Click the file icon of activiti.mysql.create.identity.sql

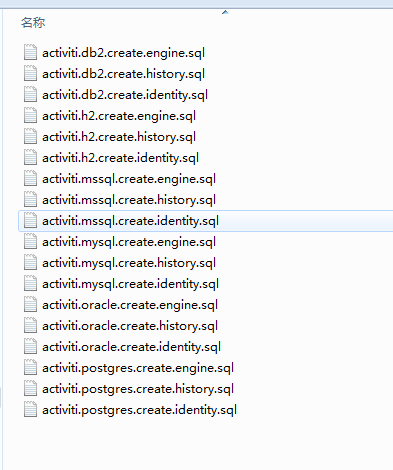(x=30, y=284)
